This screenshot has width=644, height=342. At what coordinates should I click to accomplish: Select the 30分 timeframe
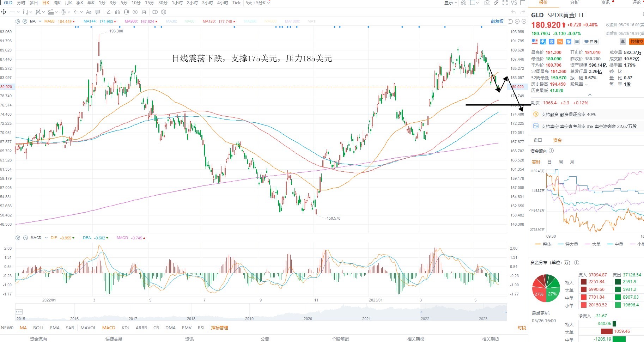tap(163, 2)
